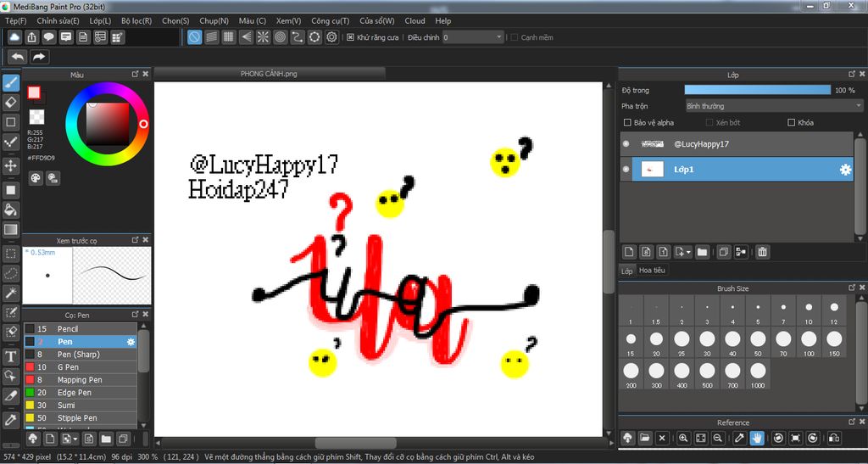The width and height of the screenshot is (868, 464).
Task: Zoom in on the Reference panel
Action: (683, 438)
